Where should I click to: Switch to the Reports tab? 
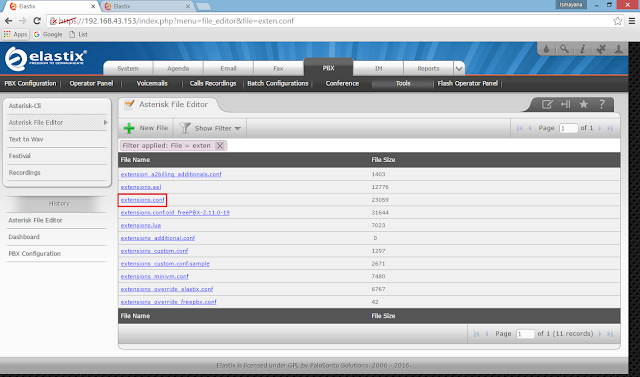[x=428, y=69]
